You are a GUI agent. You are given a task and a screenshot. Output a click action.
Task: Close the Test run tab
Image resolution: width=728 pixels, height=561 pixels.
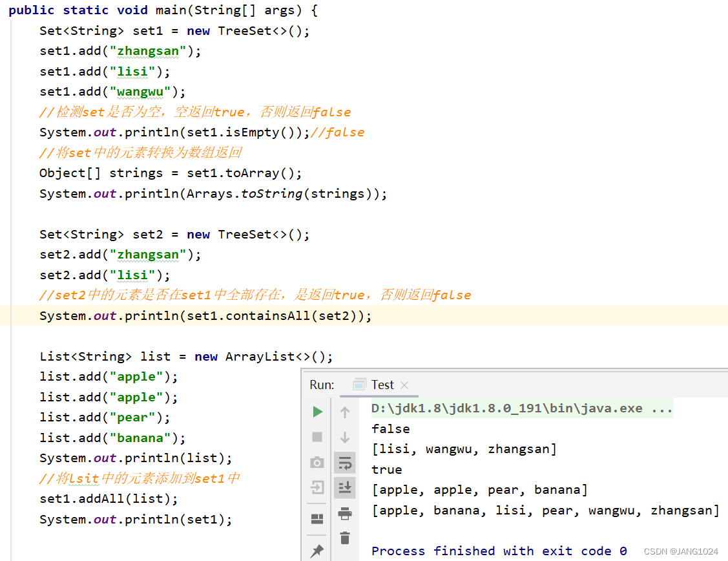404,385
